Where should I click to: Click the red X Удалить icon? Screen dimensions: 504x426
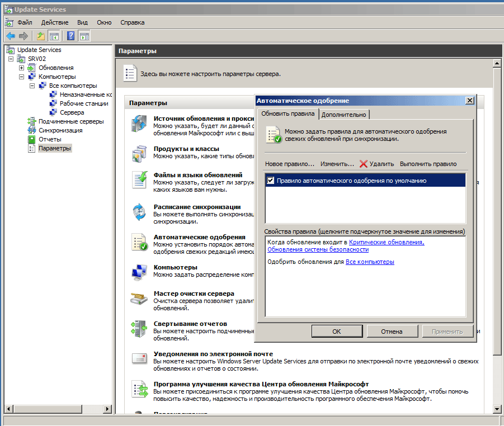[x=364, y=164]
